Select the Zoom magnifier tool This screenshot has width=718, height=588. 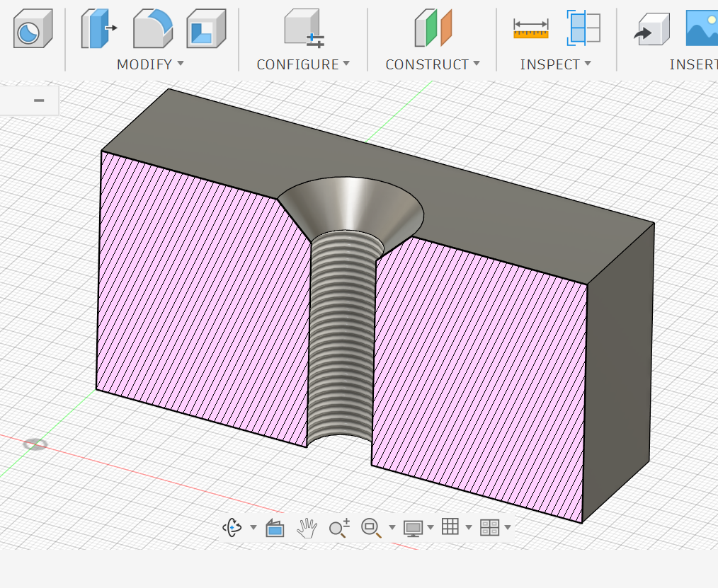tap(339, 528)
